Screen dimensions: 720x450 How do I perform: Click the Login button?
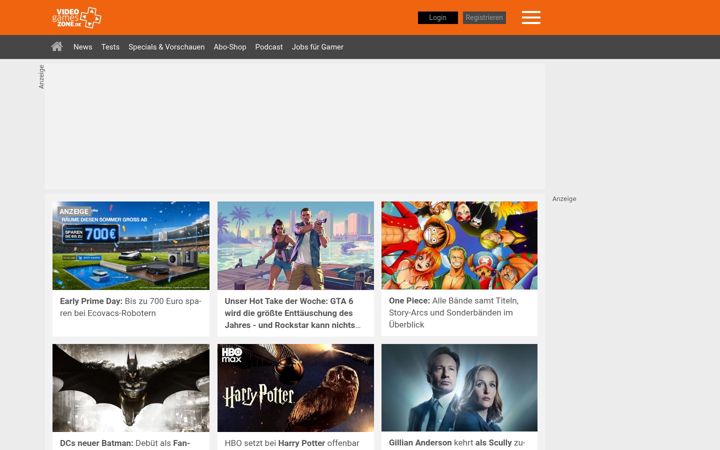click(438, 17)
